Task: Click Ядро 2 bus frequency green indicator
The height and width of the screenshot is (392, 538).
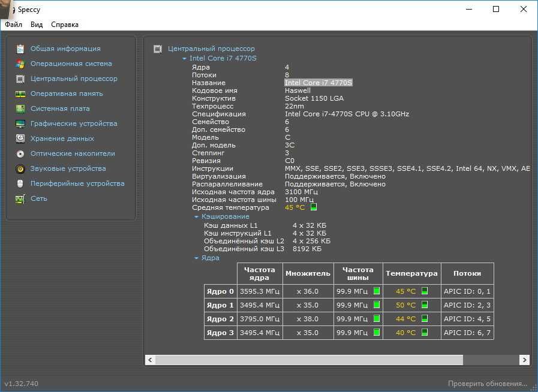Action: [x=377, y=318]
